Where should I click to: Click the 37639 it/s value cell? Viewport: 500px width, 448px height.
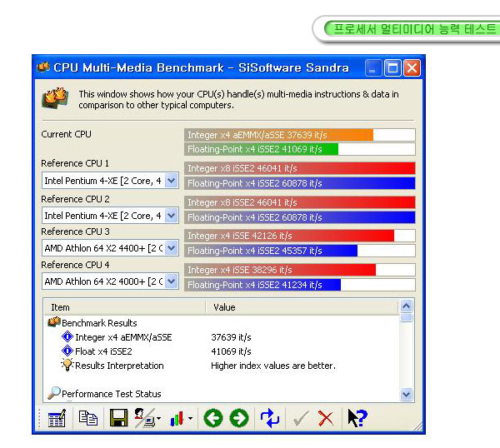pos(231,337)
